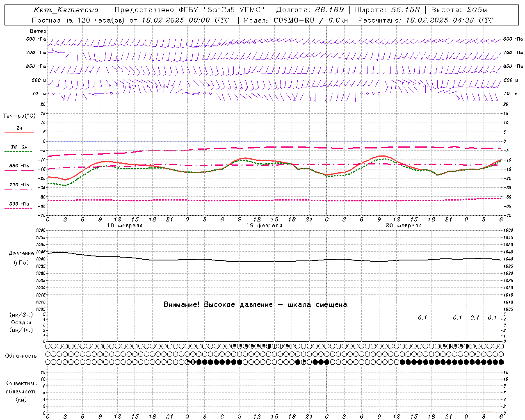Screen dimensions: 525x420
Task: Click the 'Тем-ра(°C)' temperature axis title
Action: click(19, 116)
